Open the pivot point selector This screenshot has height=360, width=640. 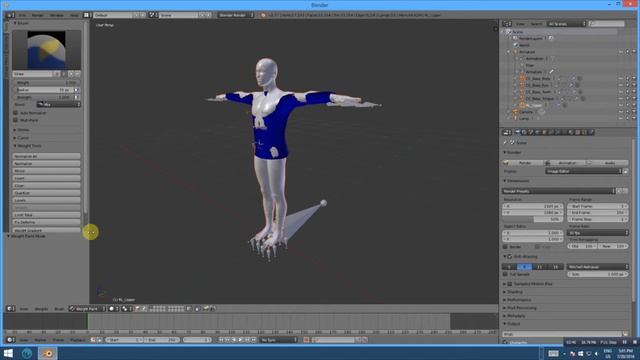[127, 309]
